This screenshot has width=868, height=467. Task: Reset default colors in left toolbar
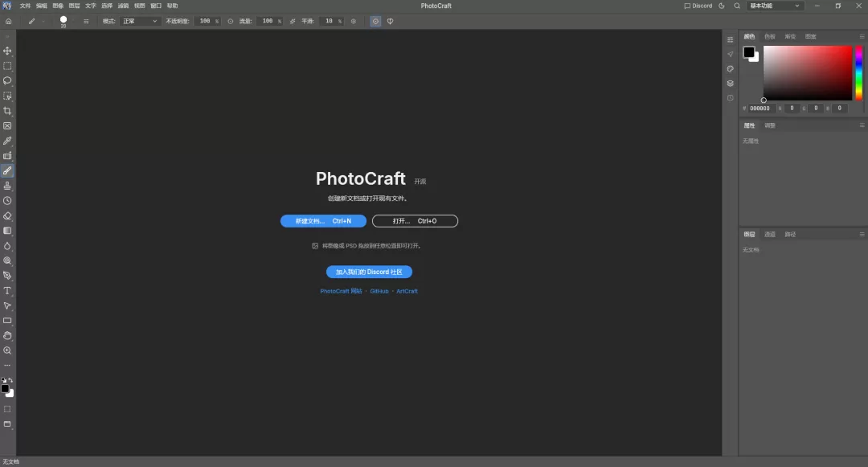[3, 380]
